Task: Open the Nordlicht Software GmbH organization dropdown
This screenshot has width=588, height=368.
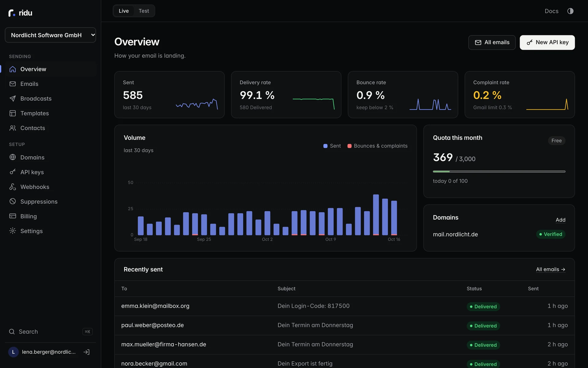Action: coord(51,35)
